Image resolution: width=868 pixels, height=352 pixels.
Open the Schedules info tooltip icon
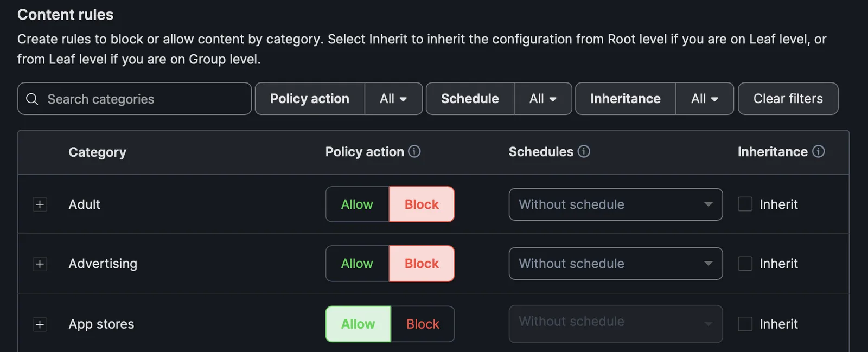(584, 151)
